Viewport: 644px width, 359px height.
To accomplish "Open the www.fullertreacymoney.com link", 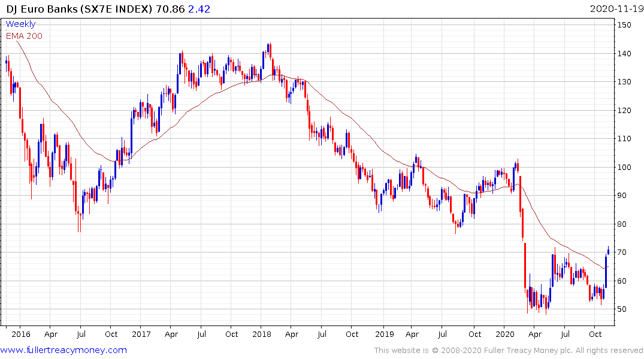I will (x=64, y=350).
